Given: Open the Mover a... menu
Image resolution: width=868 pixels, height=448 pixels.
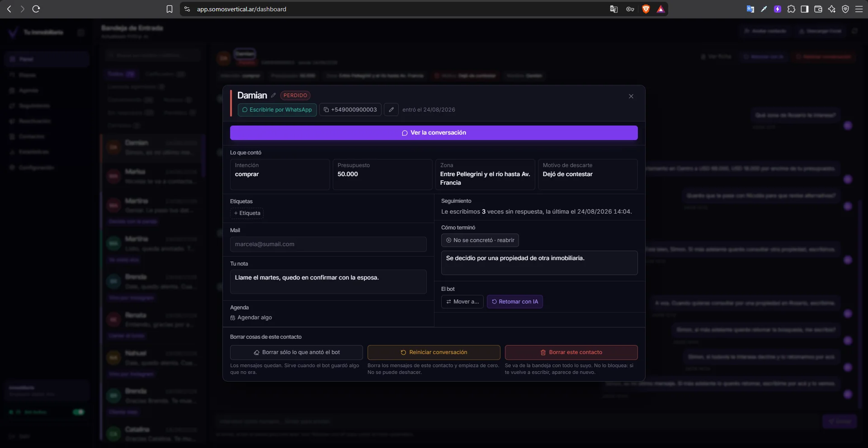Looking at the screenshot, I should (x=462, y=302).
